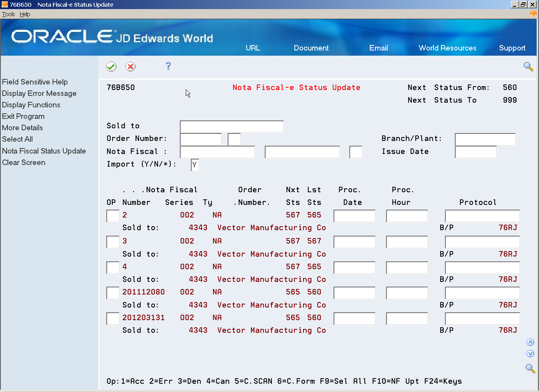
Task: Click the F24=Keys function key hint
Action: click(x=443, y=381)
